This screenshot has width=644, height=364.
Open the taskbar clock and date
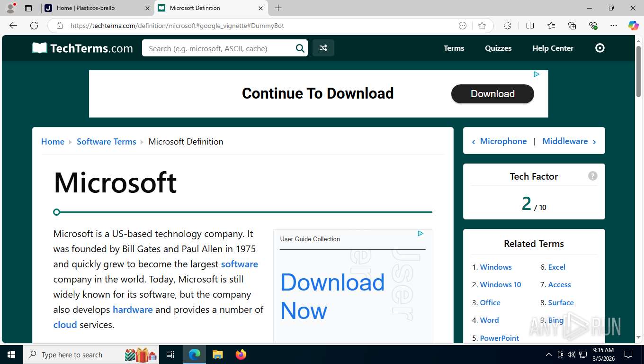(x=603, y=355)
